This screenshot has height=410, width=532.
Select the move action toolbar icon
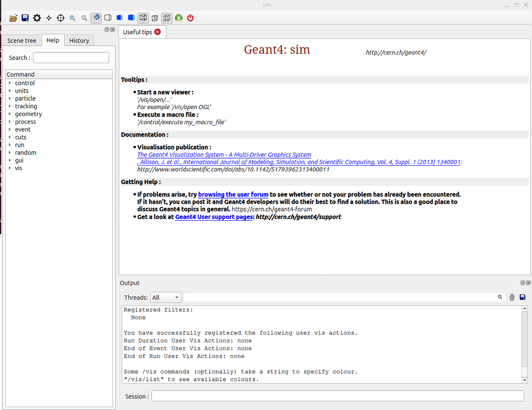click(x=48, y=18)
